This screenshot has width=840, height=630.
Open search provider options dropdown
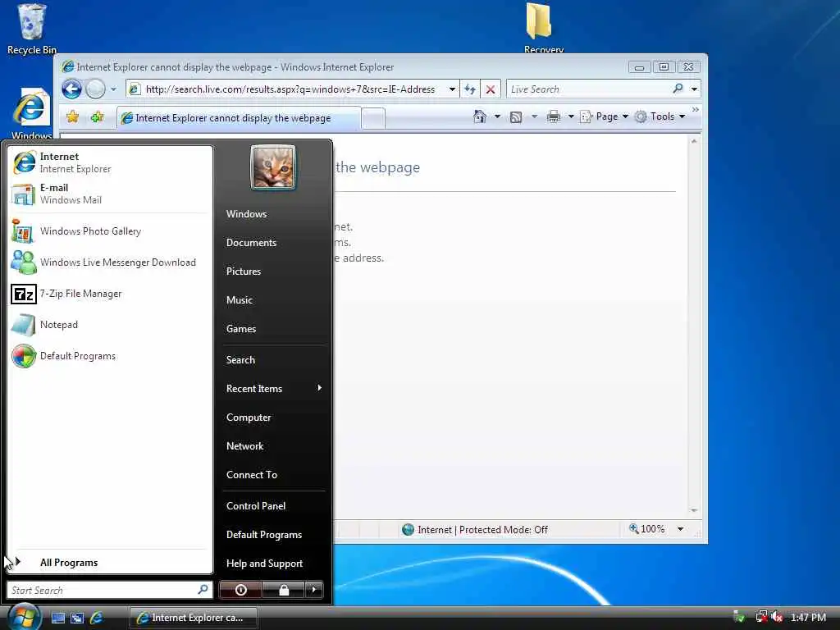click(694, 89)
